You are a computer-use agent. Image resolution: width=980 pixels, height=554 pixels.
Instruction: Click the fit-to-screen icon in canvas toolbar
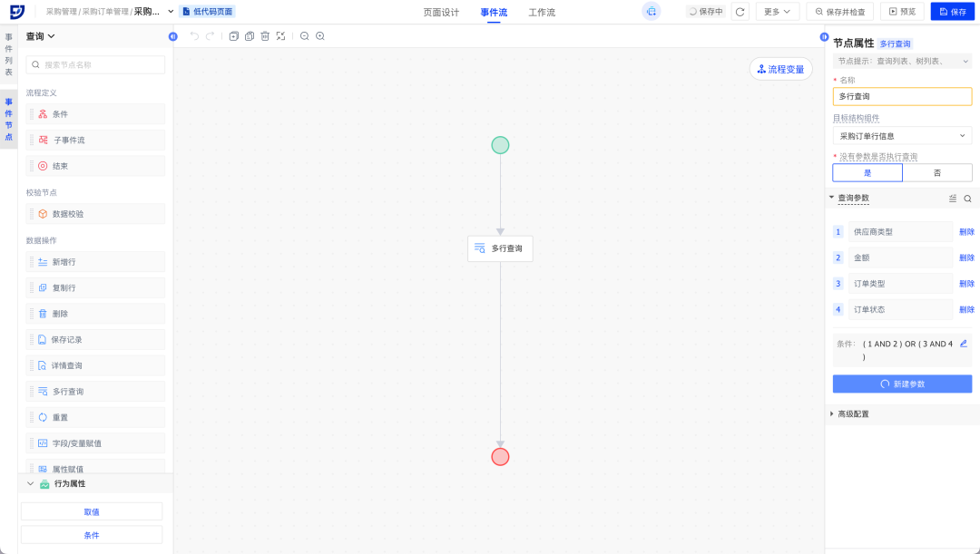pyautogui.click(x=280, y=36)
